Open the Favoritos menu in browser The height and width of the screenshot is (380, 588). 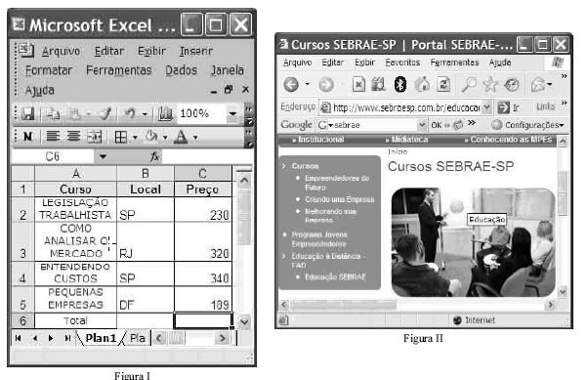click(x=402, y=63)
